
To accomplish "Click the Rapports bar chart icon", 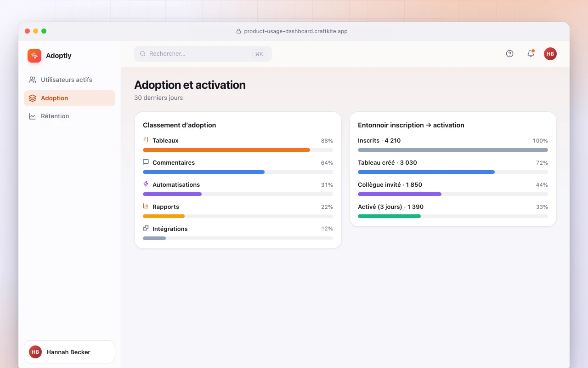I will 146,206.
